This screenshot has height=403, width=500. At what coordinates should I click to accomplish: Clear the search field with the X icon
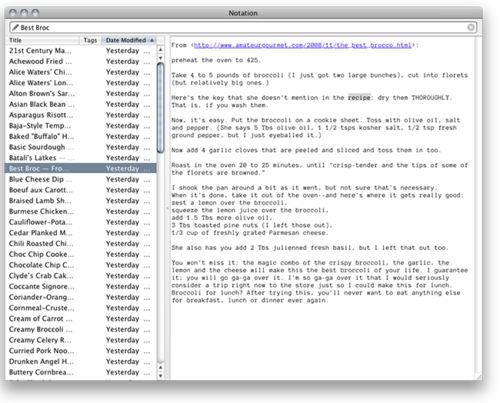471,27
